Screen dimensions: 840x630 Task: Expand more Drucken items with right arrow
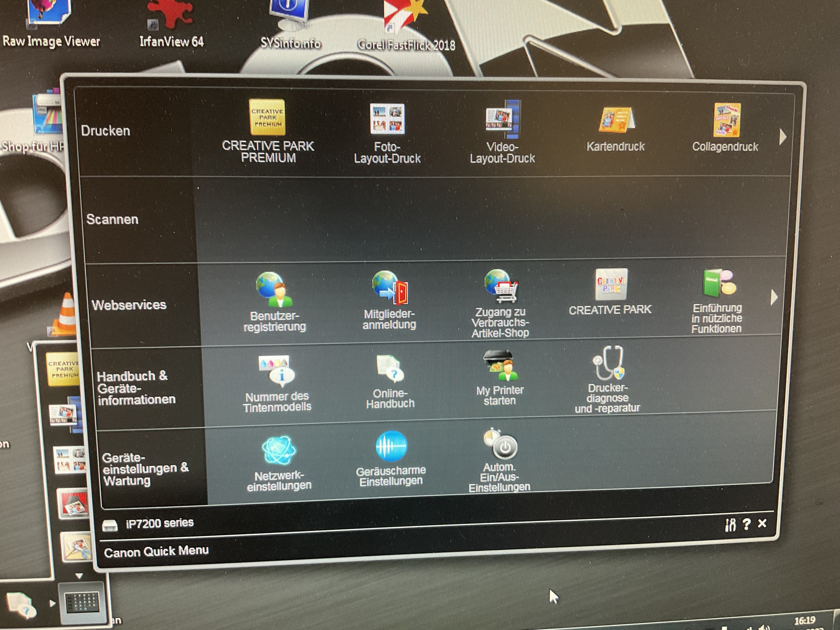click(783, 137)
